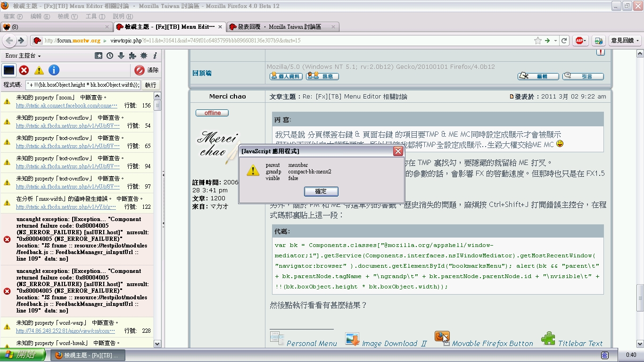The width and height of the screenshot is (644, 362).
Task: Close the JavaScript alert dialog
Action: tap(398, 151)
